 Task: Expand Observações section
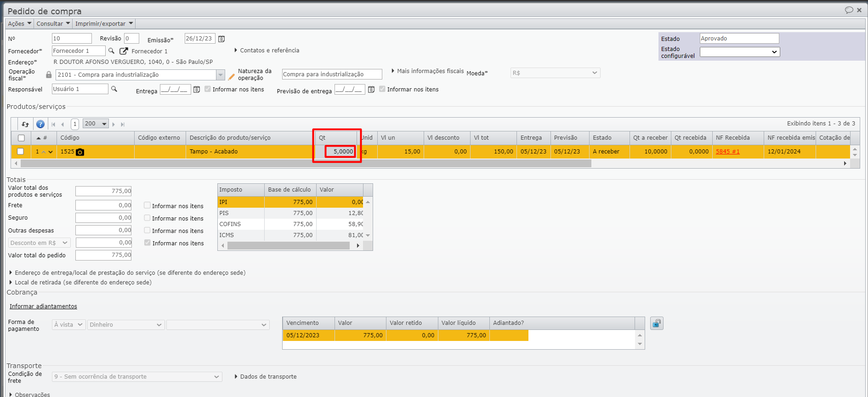click(x=29, y=394)
